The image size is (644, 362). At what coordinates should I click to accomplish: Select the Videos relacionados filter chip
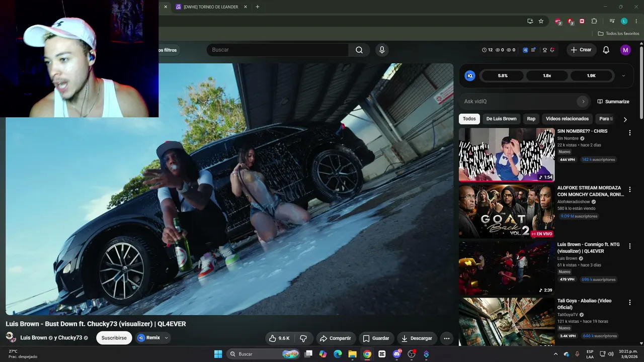(x=567, y=119)
